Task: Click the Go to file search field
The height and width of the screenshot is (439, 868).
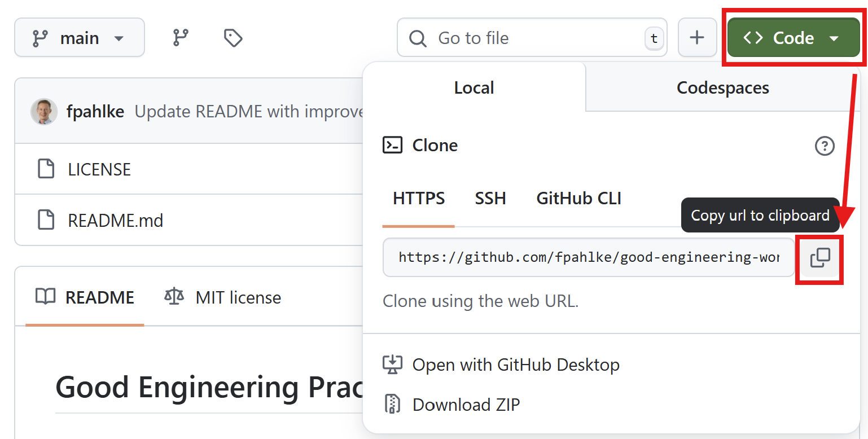Action: tap(531, 38)
